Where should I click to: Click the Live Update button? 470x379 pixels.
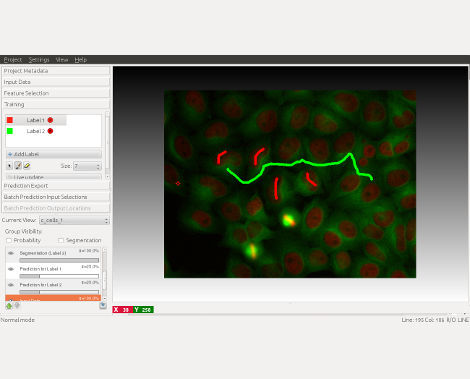[54, 177]
